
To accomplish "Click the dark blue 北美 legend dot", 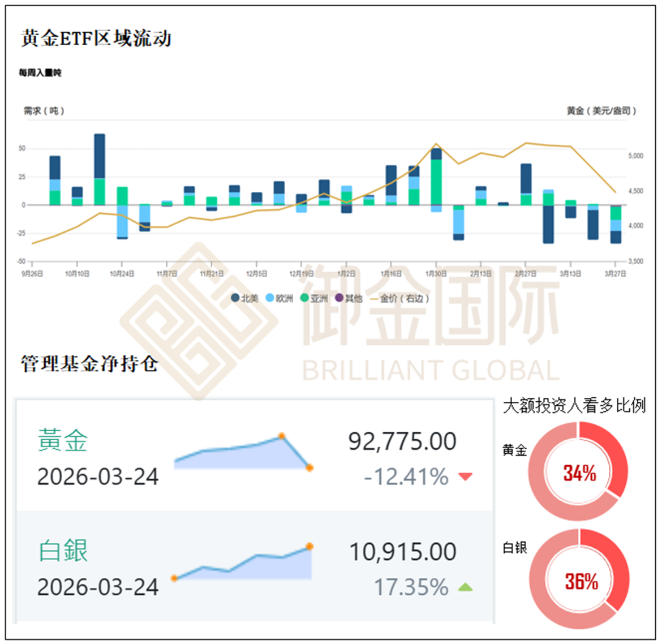I will pos(235,298).
